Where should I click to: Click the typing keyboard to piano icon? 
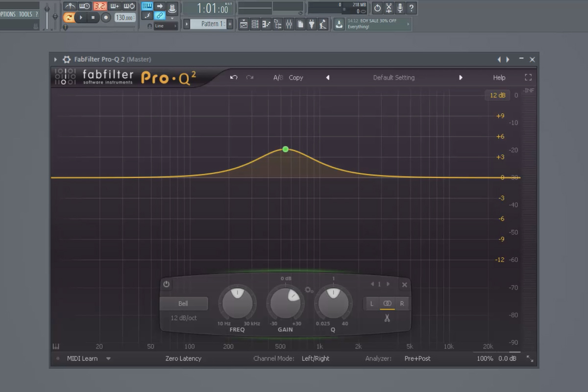coord(147,6)
